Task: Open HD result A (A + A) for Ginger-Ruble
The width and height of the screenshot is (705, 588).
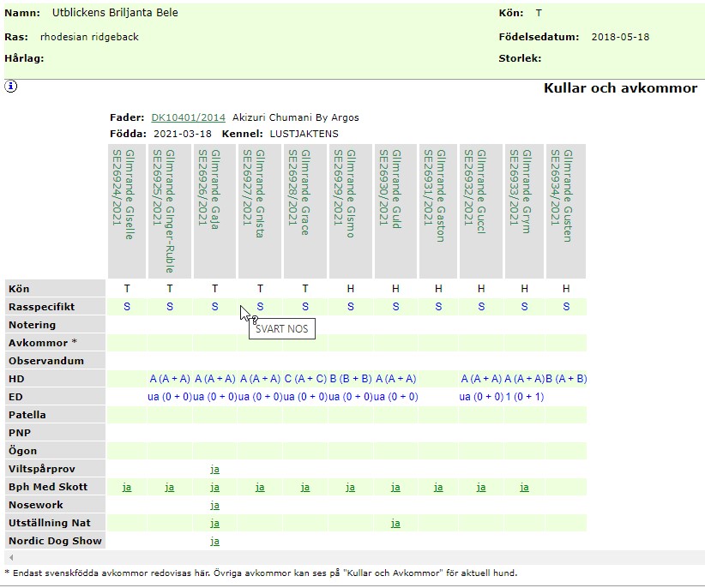Action: 170,379
